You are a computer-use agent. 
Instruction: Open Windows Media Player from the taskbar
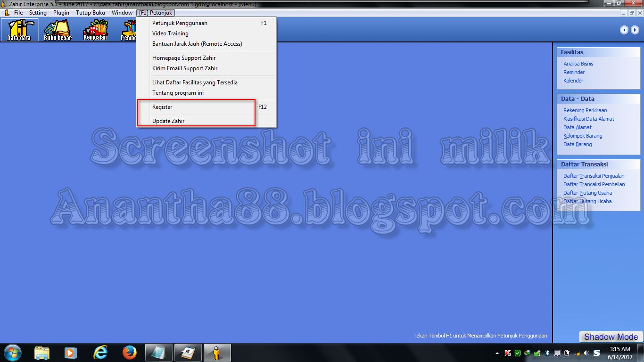(70, 353)
